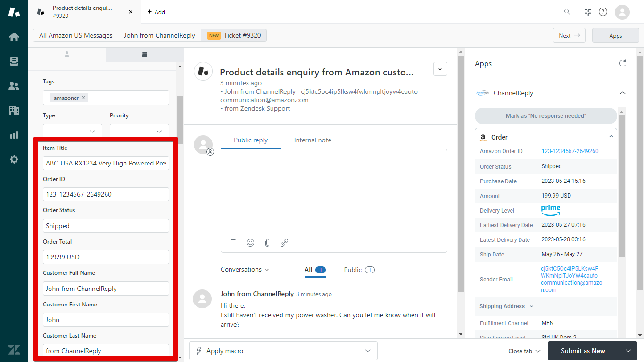This screenshot has height=363, width=644.
Task: Click the Order Total input field
Action: click(106, 257)
